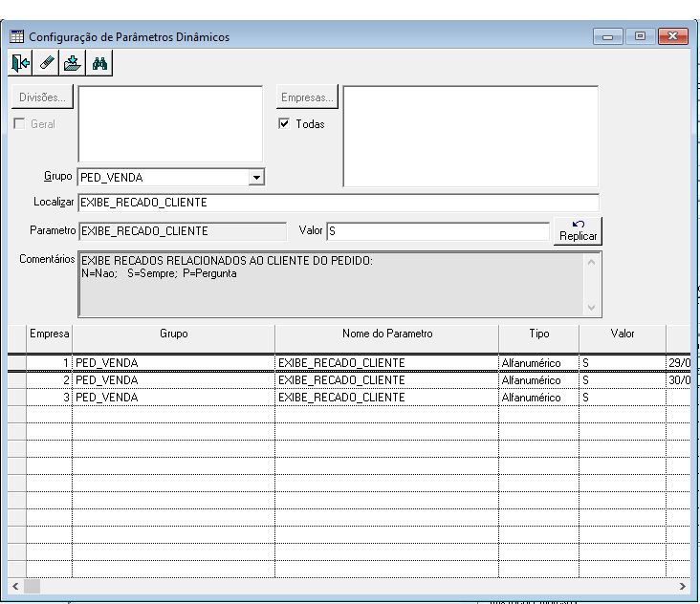Click Alfanumérico cell in empresa 1 row
This screenshot has height=604, width=700.
(x=538, y=362)
